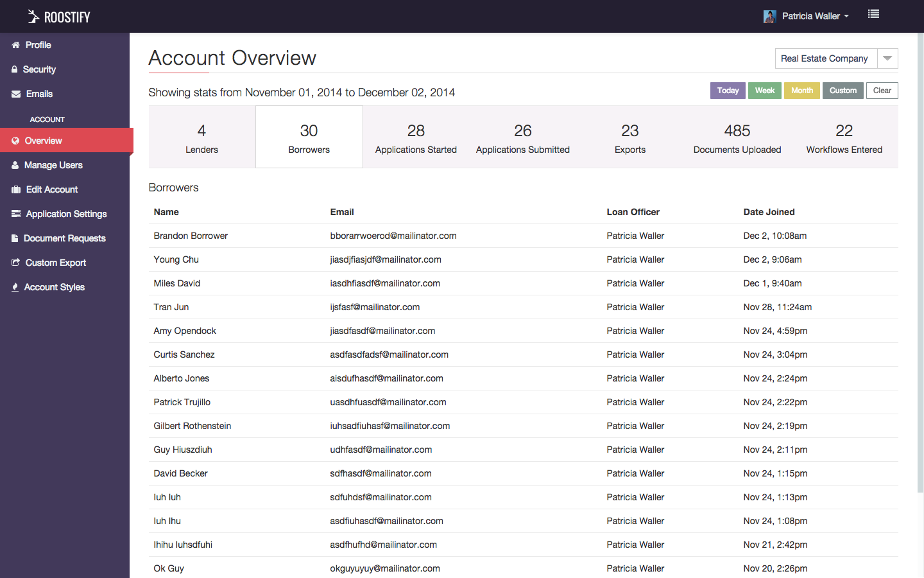Switch to the Lenders stats tab
Viewport: 924px width, 578px height.
201,137
